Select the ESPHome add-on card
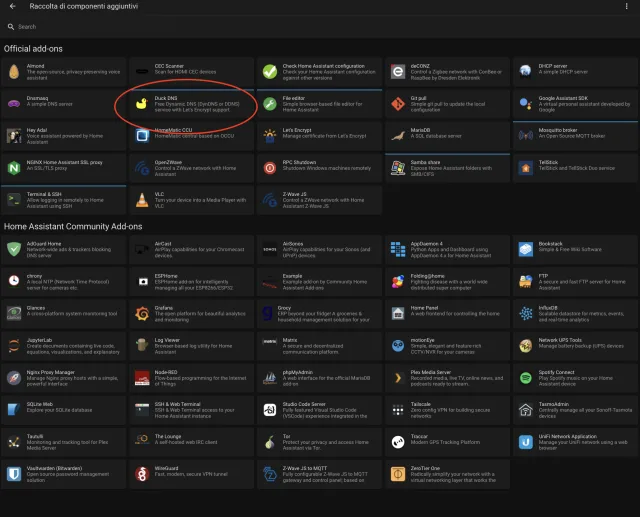640x517 pixels. pyautogui.click(x=192, y=281)
